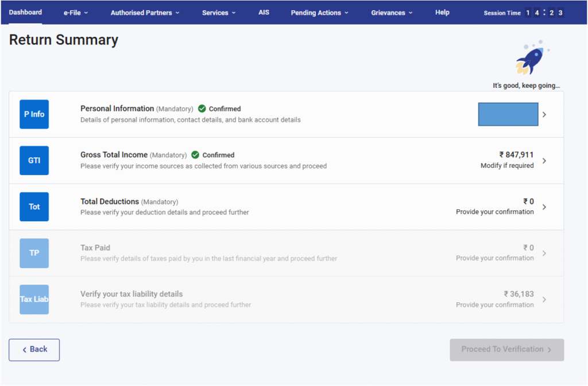Viewport: 588px width, 386px height.
Task: Expand the Total Deductions row chevron
Action: pyautogui.click(x=544, y=207)
